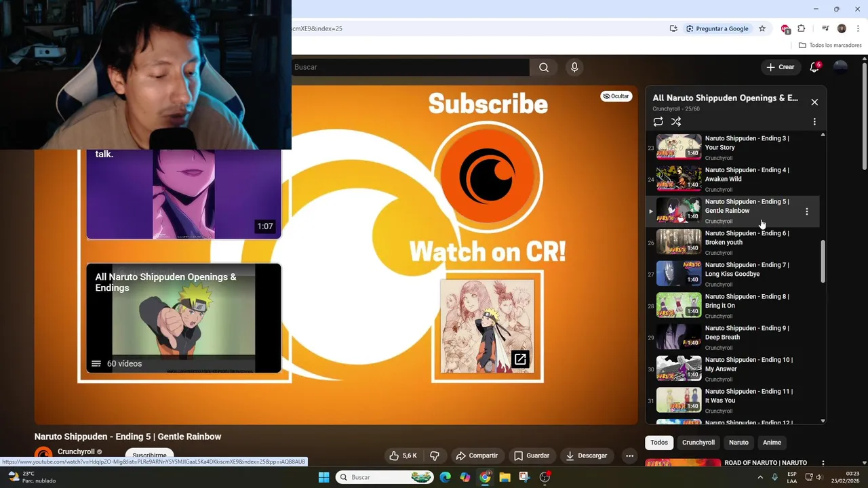Install app icon in address bar
Viewport: 868px width, 488px height.
pos(673,28)
